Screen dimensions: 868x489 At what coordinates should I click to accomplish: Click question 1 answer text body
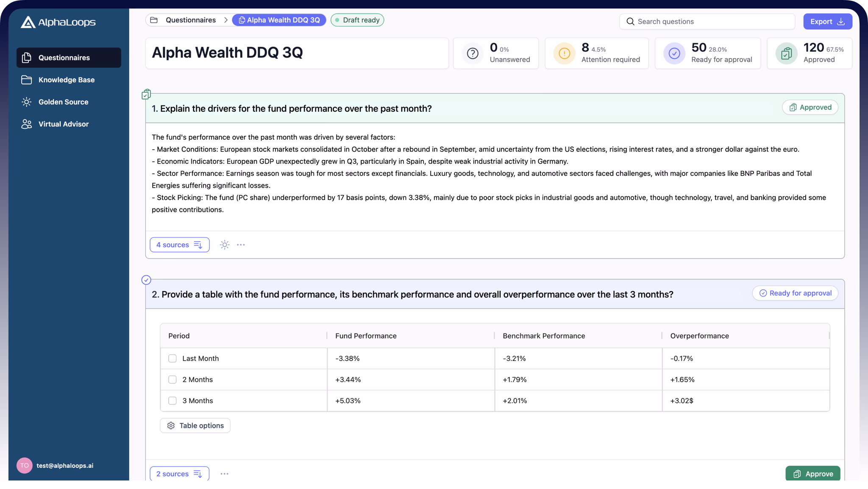[x=489, y=173]
